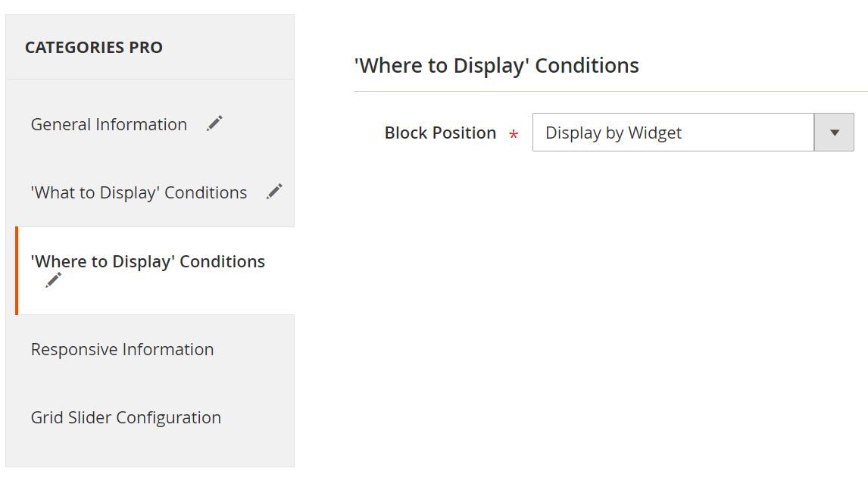
Task: Open the Grid Slider Configuration tab
Action: tap(126, 417)
